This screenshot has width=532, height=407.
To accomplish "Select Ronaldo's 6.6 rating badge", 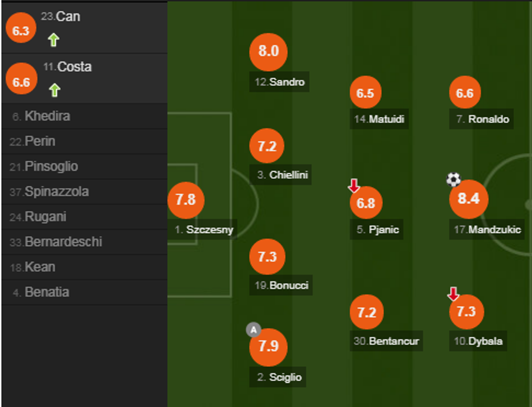I will (x=465, y=92).
